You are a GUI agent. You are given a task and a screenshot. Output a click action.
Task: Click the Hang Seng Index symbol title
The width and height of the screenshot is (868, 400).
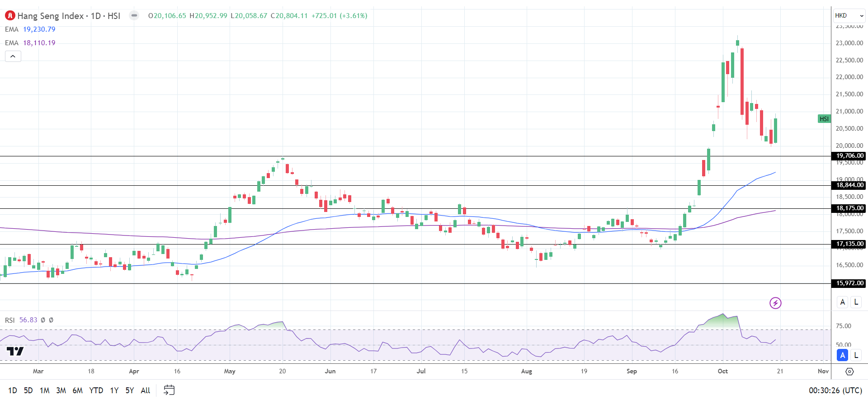[69, 16]
